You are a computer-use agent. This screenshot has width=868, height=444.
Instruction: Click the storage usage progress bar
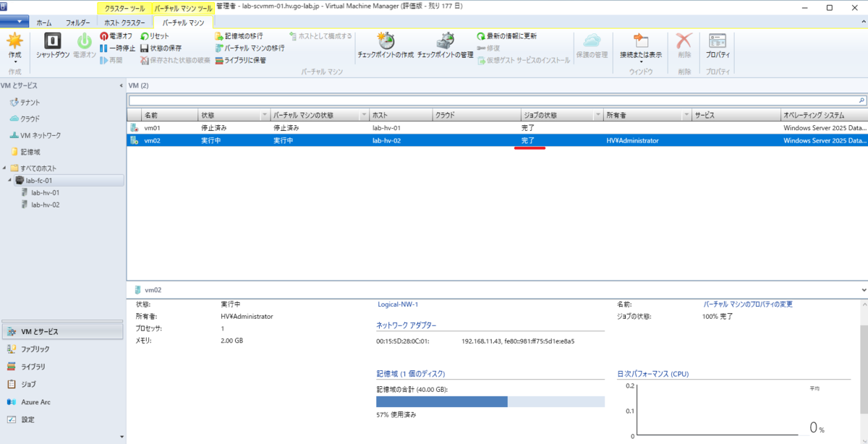(x=490, y=401)
